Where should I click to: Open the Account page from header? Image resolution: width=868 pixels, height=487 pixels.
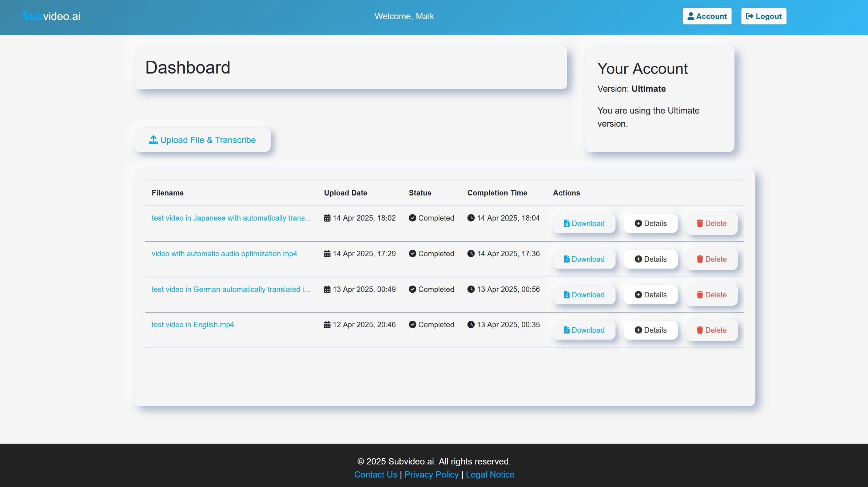coord(707,16)
